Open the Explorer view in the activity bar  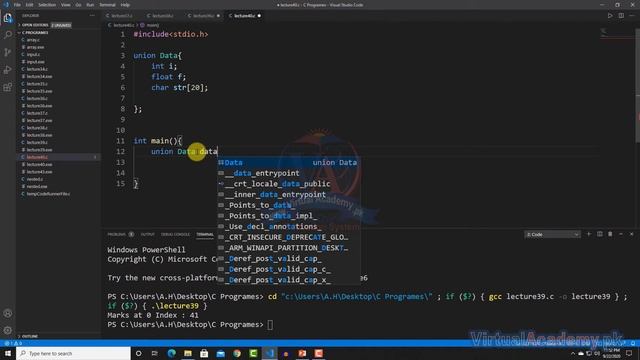tap(8, 18)
